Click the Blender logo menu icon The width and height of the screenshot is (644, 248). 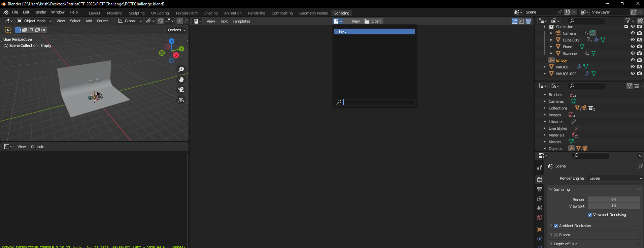(6, 12)
